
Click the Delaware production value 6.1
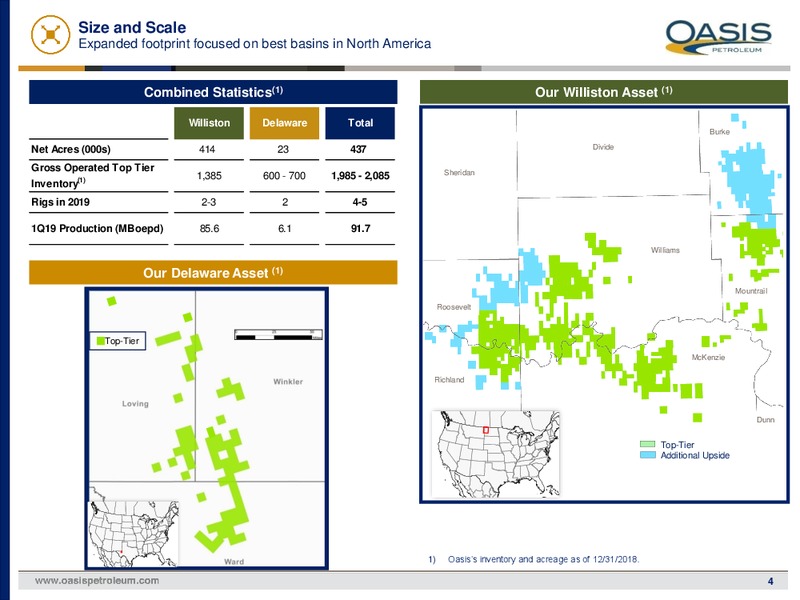[285, 229]
